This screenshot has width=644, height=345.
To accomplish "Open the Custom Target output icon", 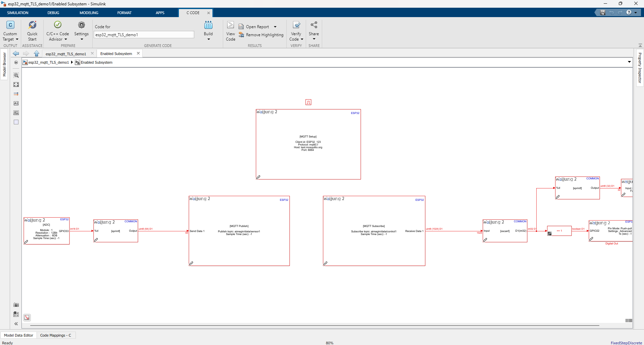I will [10, 25].
